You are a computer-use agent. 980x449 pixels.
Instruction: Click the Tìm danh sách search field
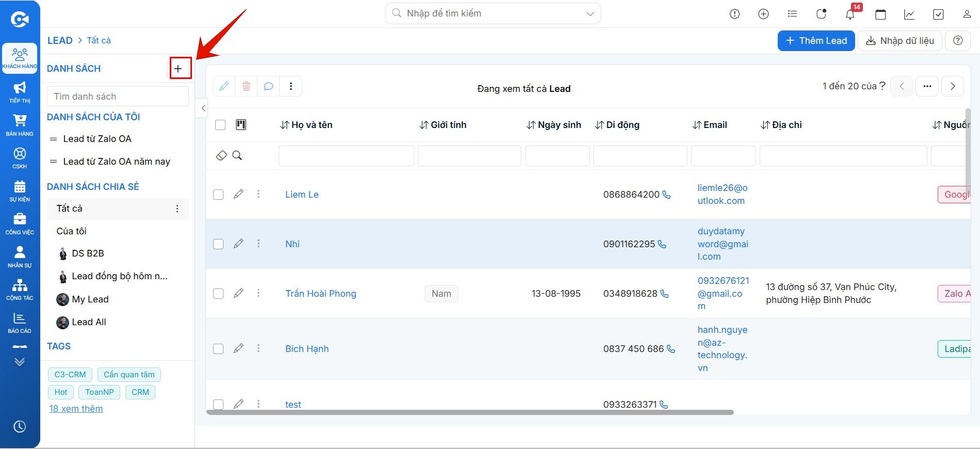(118, 97)
